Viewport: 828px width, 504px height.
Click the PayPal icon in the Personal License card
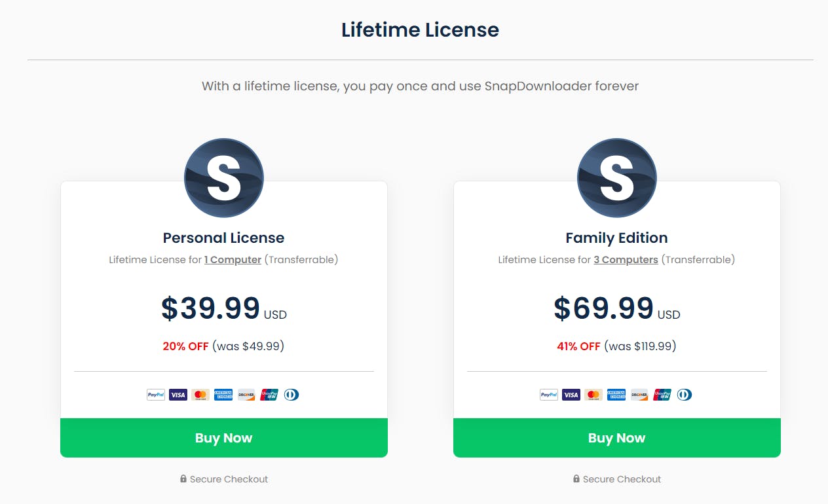156,395
